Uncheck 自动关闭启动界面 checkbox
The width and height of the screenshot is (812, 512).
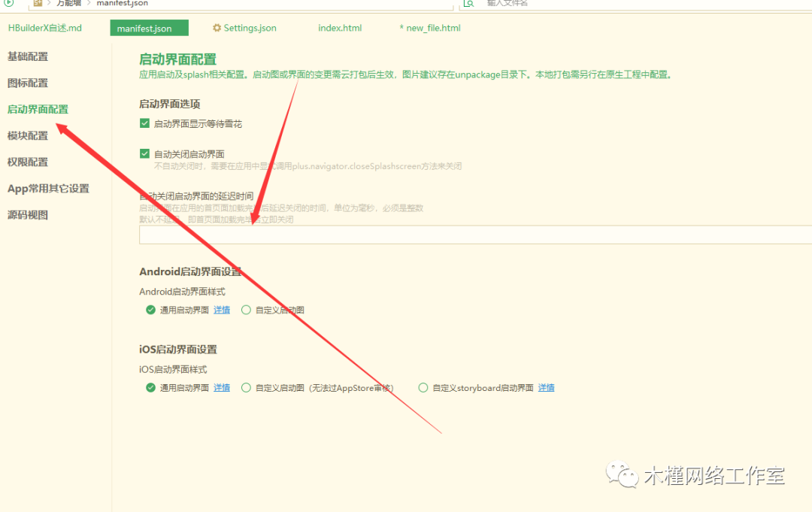[x=145, y=153]
